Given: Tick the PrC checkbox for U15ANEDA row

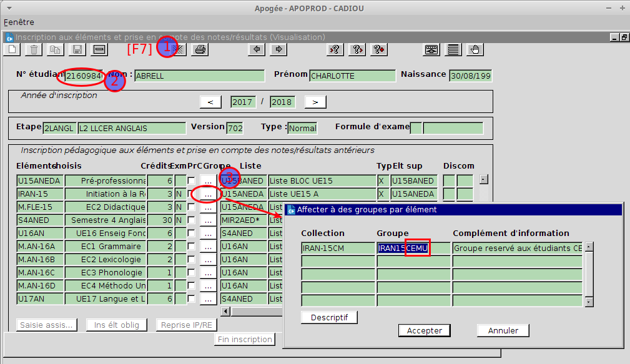Looking at the screenshot, I should click(x=192, y=181).
